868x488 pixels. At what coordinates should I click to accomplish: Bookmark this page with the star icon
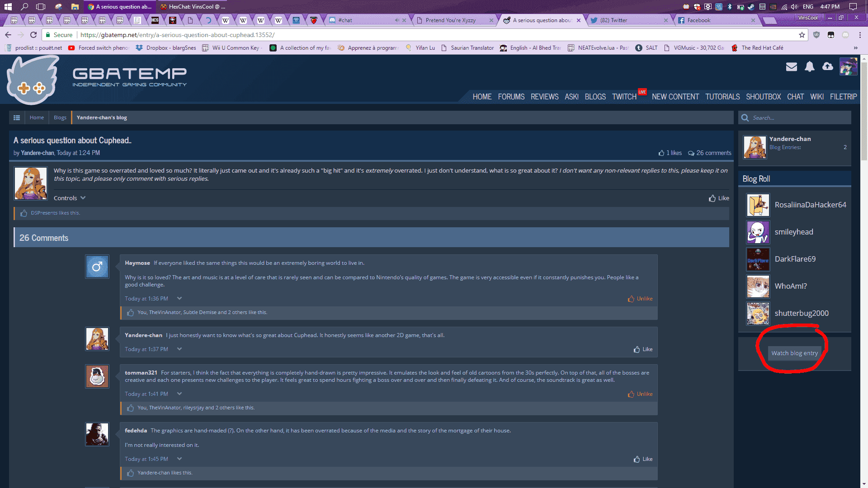click(802, 35)
